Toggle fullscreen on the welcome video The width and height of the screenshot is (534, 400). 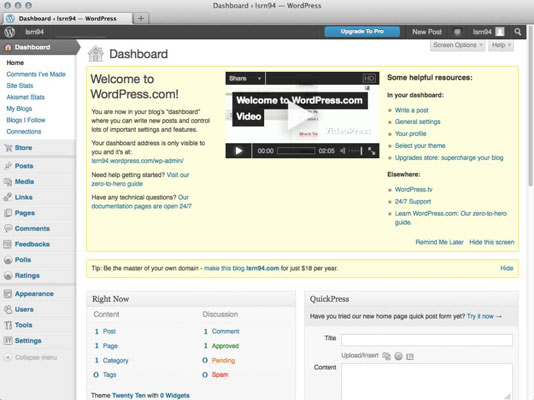coord(372,151)
